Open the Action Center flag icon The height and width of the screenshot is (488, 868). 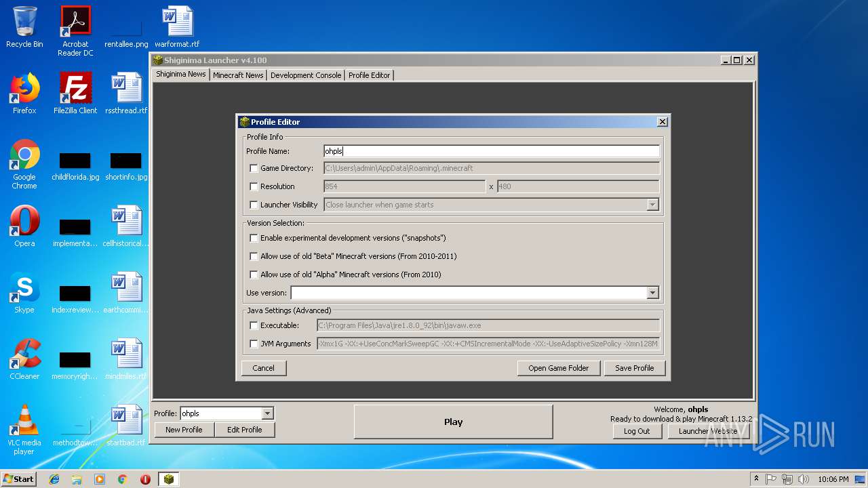pos(772,479)
